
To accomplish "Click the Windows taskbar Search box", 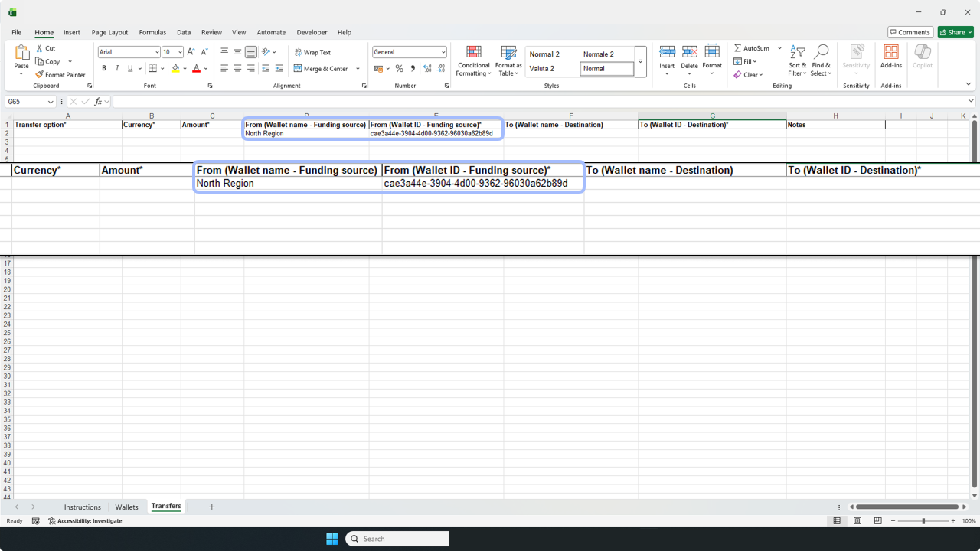I will [x=397, y=539].
